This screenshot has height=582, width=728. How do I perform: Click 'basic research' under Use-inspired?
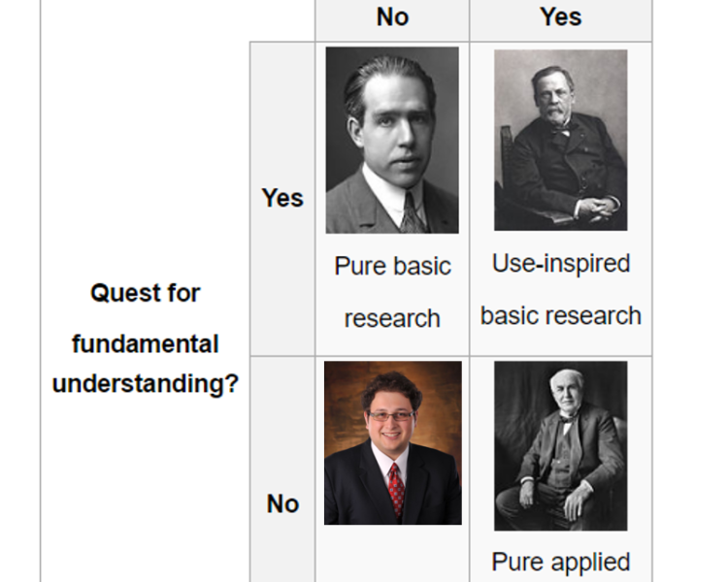coord(560,316)
